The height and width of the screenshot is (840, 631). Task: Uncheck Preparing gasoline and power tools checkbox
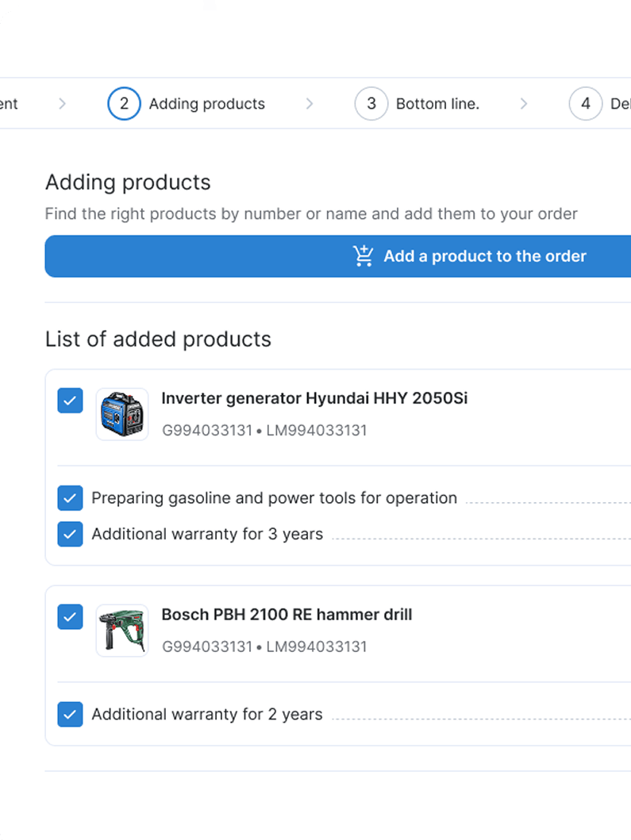70,498
